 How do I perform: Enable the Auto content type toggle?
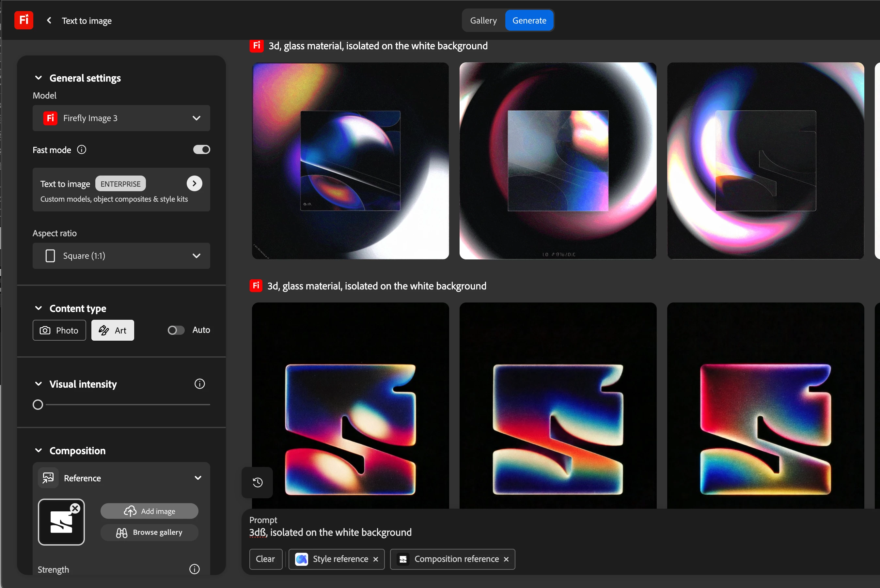click(x=176, y=330)
